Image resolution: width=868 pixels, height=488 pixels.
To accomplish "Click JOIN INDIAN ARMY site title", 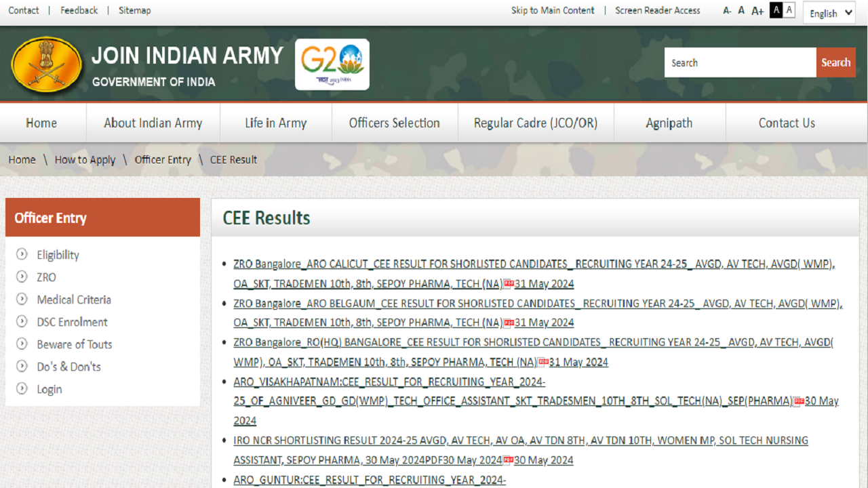I will point(187,56).
